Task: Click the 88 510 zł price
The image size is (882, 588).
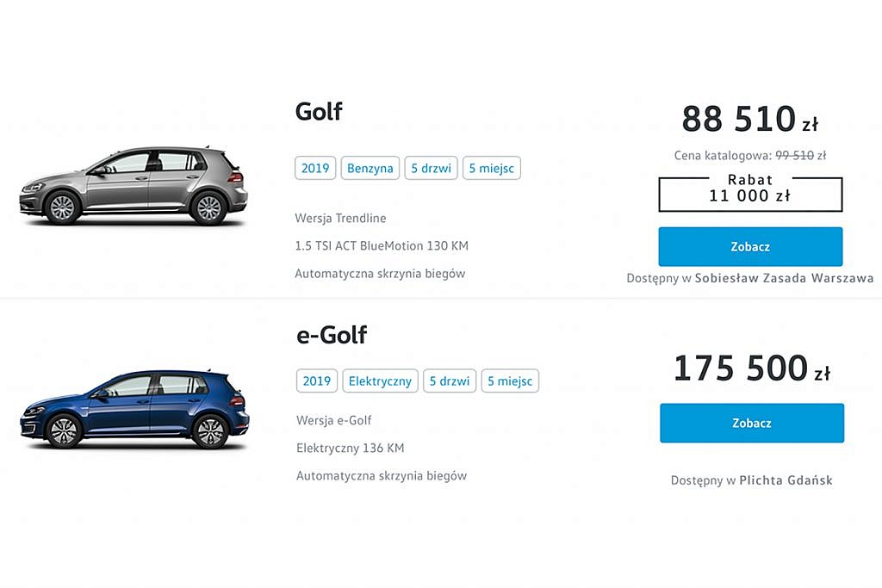Action: [750, 119]
